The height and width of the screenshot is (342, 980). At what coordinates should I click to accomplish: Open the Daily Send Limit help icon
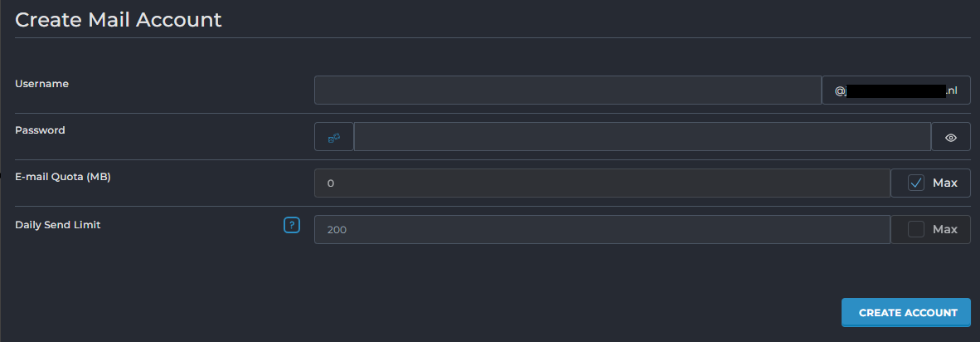[291, 225]
